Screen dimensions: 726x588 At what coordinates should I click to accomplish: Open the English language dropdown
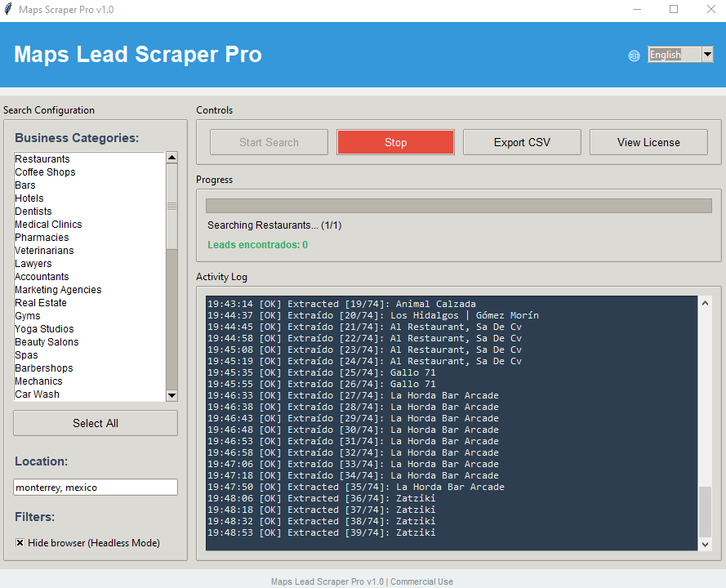coord(675,55)
